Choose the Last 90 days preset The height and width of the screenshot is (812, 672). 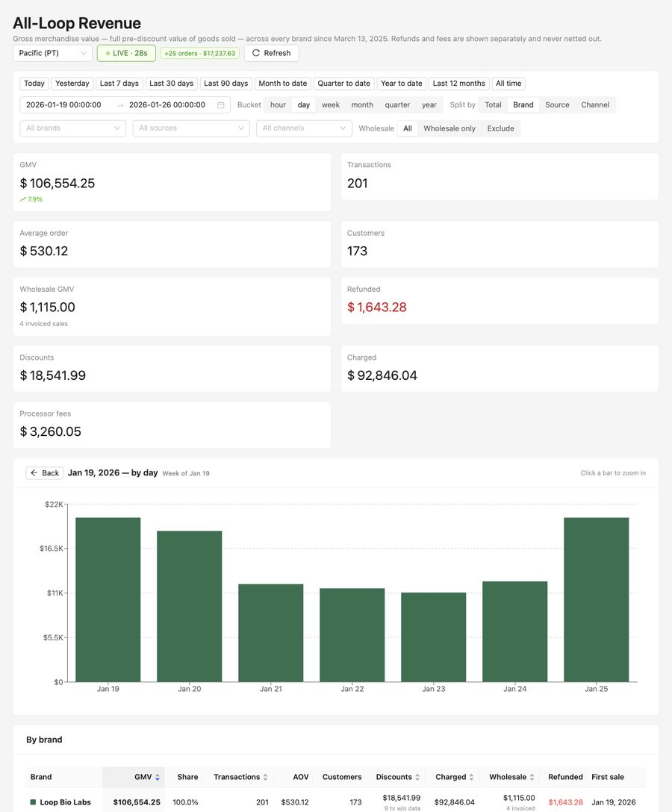(x=226, y=84)
